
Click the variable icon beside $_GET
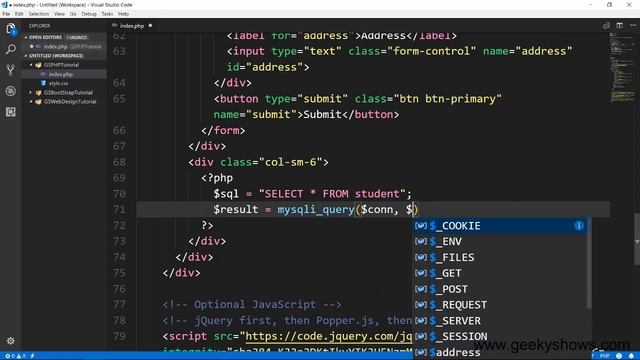tap(420, 273)
